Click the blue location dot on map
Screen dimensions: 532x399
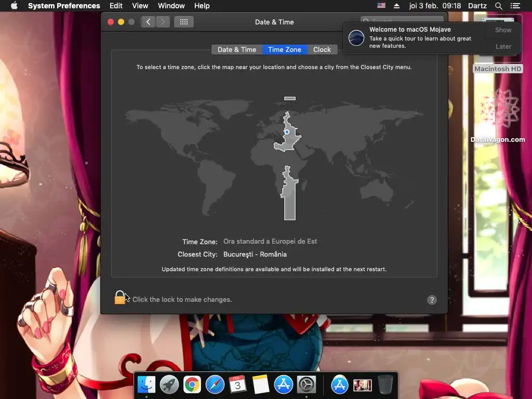pyautogui.click(x=287, y=132)
